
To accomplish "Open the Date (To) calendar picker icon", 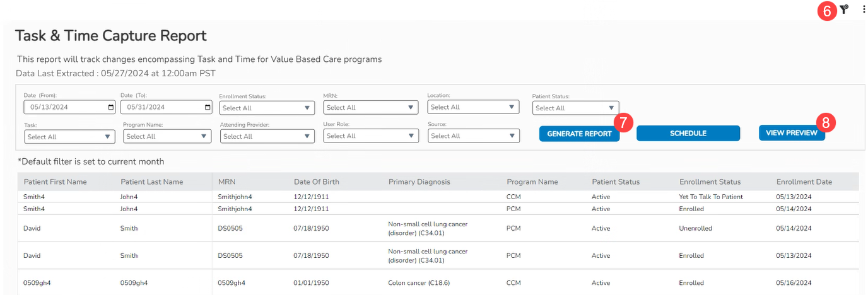I will (208, 108).
